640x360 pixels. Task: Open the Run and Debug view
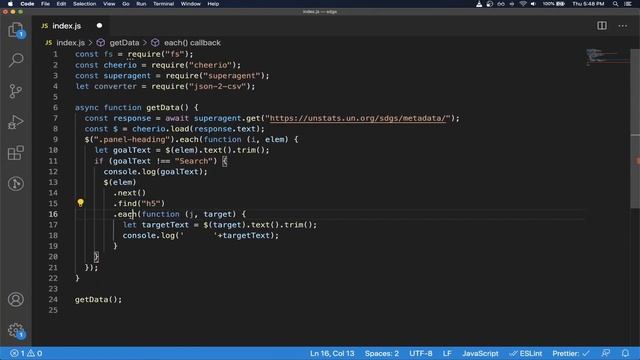(x=16, y=122)
